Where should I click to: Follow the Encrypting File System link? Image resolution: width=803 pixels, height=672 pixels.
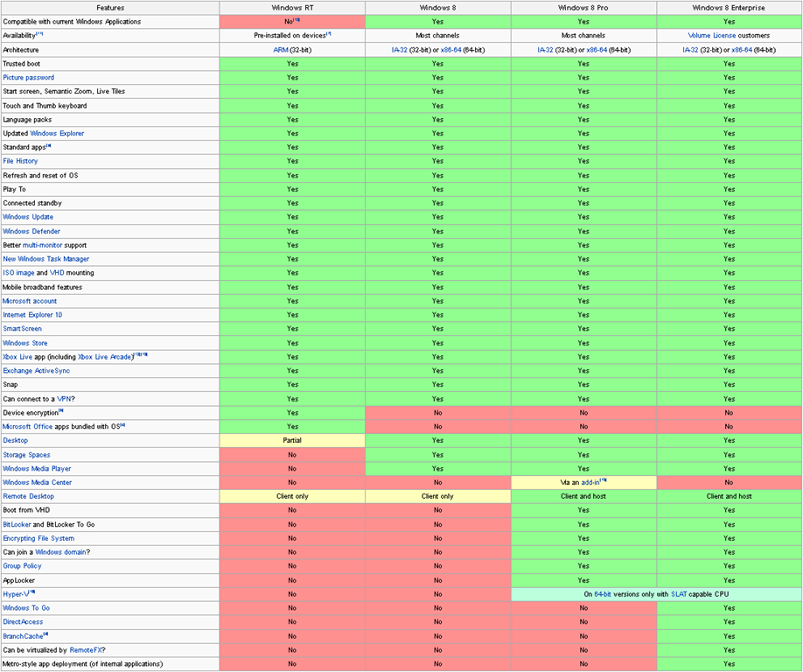pos(38,538)
